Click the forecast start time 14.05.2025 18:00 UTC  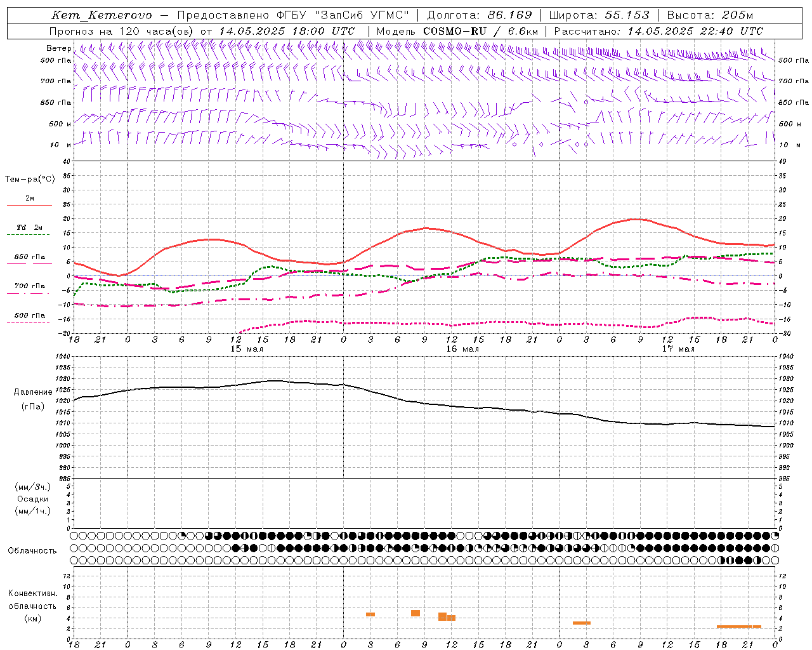tap(287, 31)
